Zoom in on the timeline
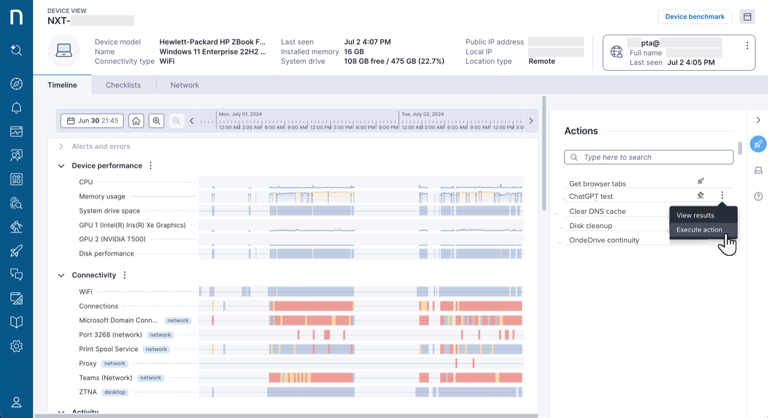 156,121
